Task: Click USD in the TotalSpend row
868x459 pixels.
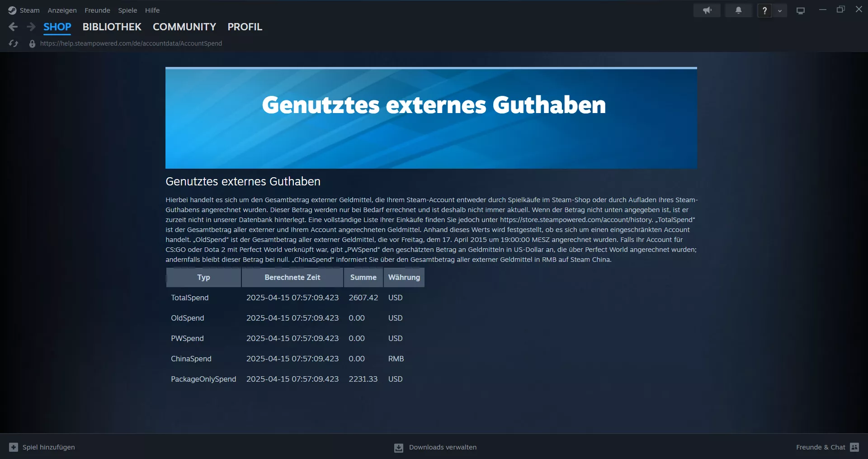Action: pyautogui.click(x=395, y=298)
